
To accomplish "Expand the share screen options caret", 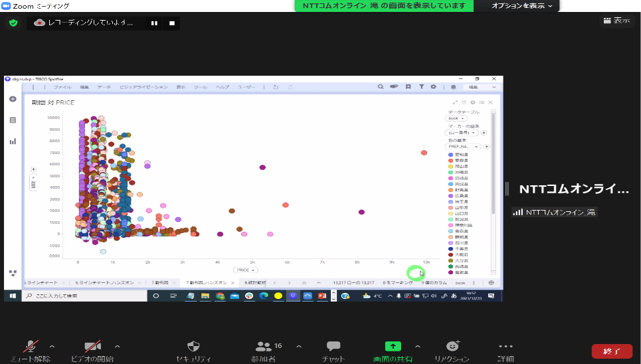I will 417,347.
